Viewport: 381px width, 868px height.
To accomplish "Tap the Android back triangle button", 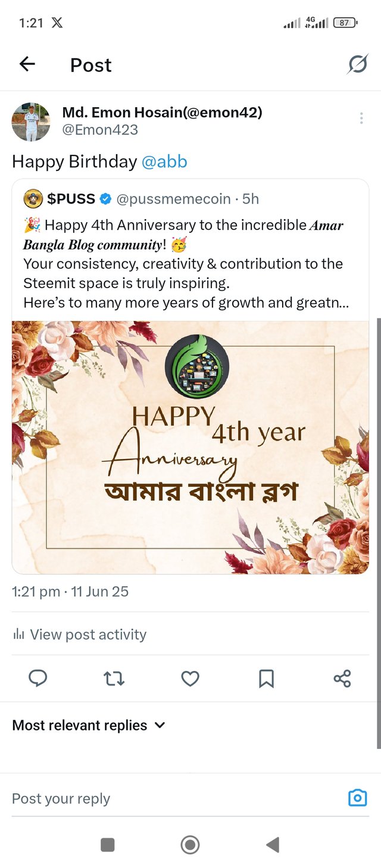I will click(x=273, y=844).
